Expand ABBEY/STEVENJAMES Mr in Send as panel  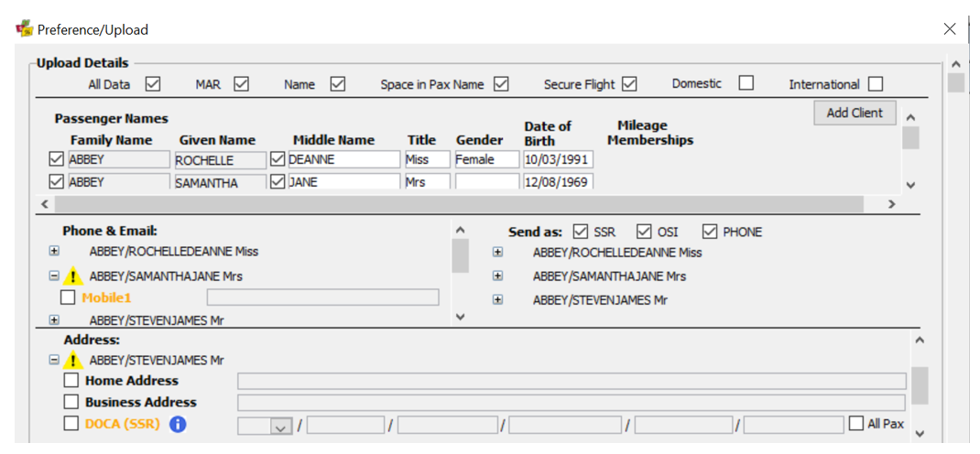pos(497,299)
